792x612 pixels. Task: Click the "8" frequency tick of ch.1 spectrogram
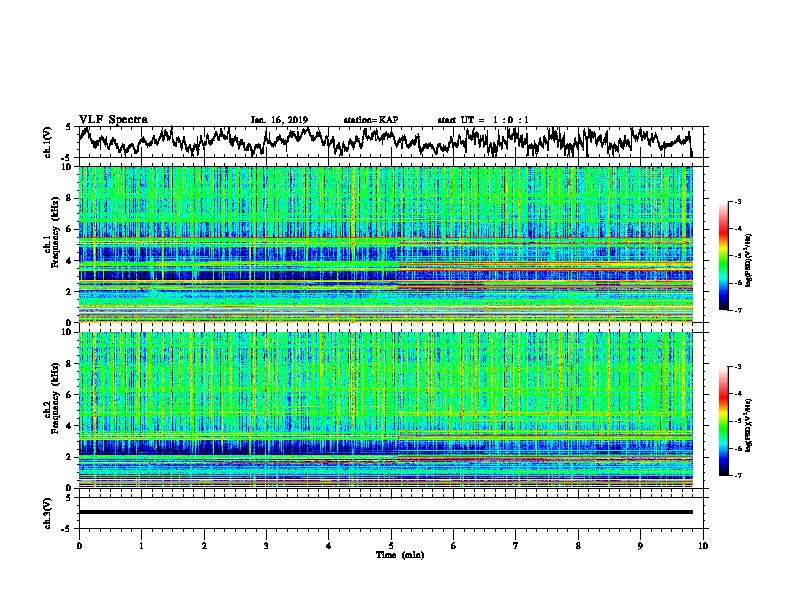point(71,198)
